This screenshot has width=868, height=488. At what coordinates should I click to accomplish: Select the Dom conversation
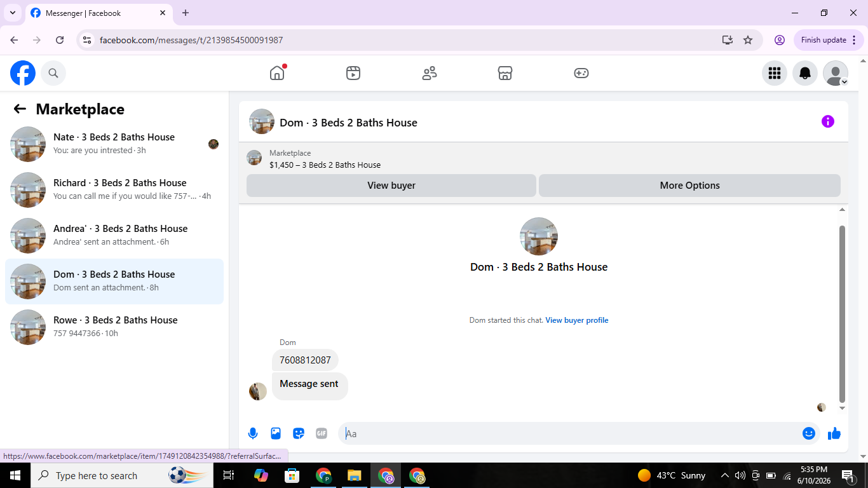114,281
